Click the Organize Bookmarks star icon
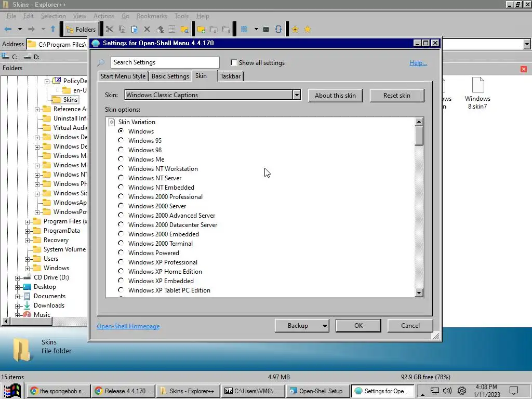Screen dimensions: 532x399 (308, 29)
